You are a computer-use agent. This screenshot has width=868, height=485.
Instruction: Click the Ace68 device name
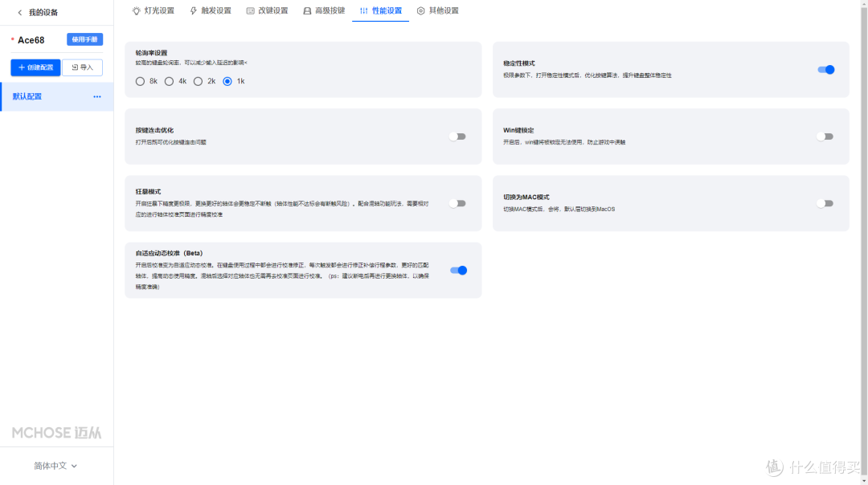click(31, 40)
